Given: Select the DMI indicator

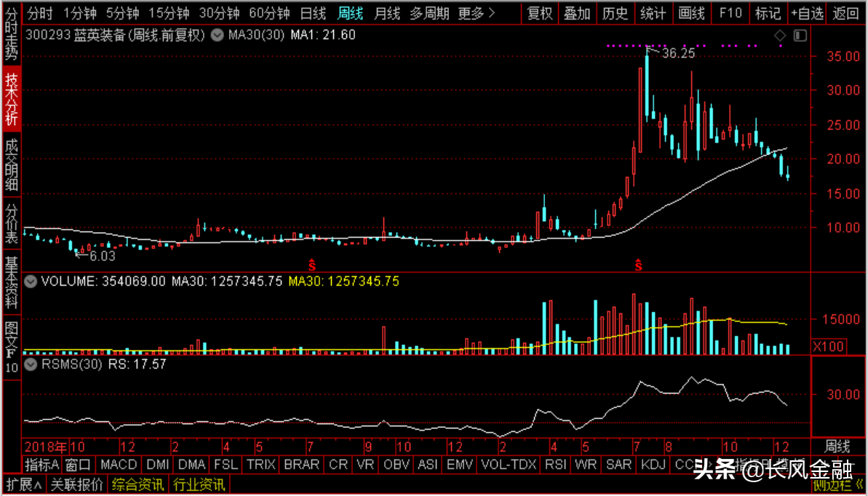Looking at the screenshot, I should pos(158,464).
